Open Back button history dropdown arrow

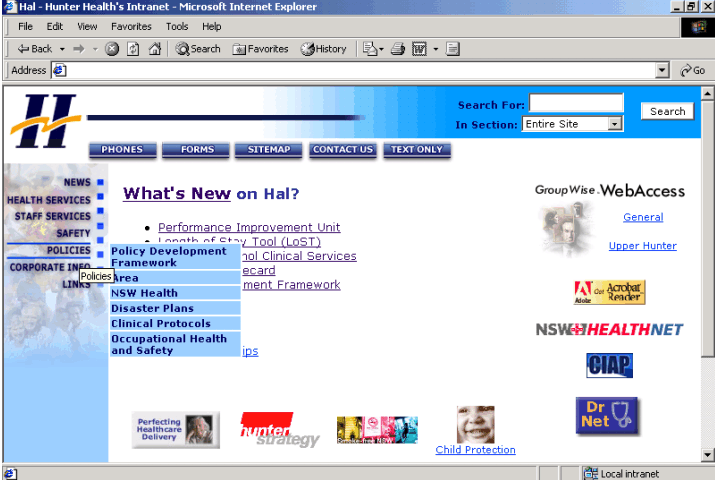tap(62, 49)
